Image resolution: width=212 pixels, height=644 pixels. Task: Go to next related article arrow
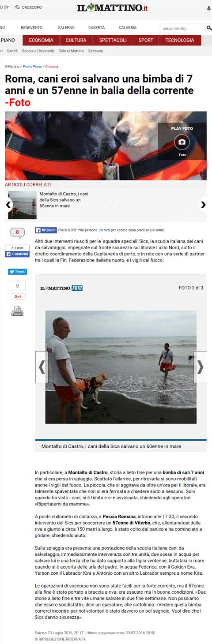pos(203,205)
